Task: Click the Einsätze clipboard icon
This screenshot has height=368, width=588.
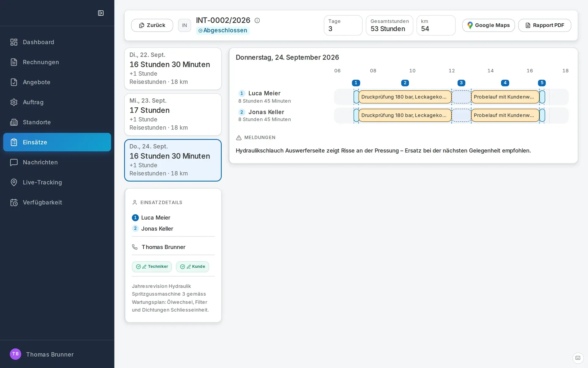Action: pos(14,142)
